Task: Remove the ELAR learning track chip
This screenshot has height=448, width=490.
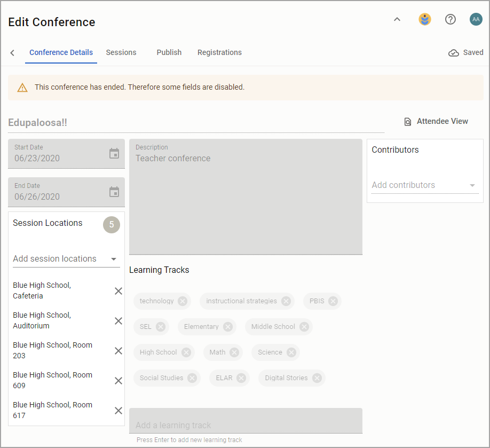Action: pyautogui.click(x=241, y=378)
